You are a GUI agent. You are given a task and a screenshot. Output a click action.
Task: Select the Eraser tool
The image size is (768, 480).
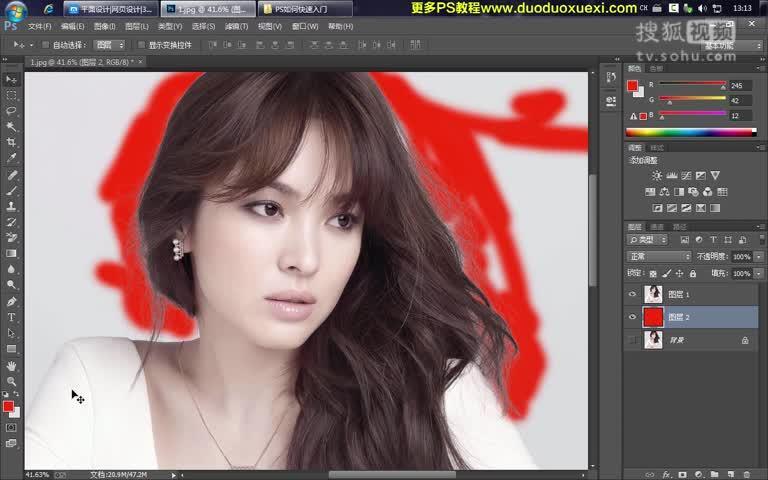coord(11,238)
